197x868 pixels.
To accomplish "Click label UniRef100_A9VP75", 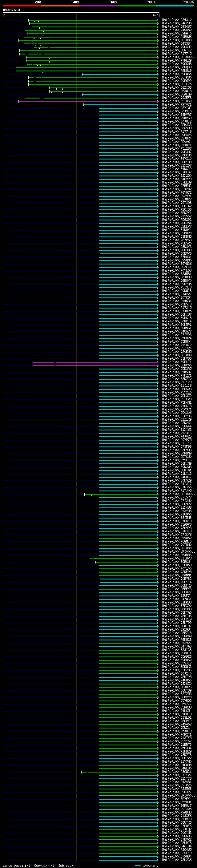I will point(176,440).
